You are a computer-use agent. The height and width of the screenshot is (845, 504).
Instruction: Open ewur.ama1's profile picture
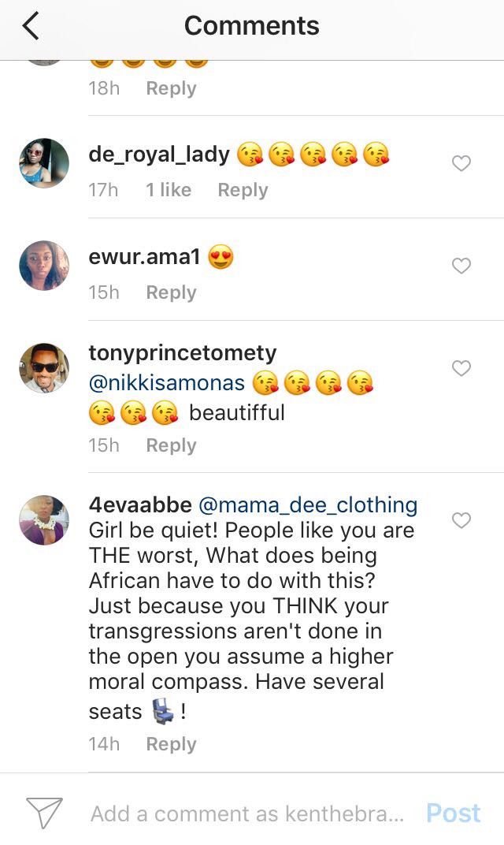[x=44, y=266]
